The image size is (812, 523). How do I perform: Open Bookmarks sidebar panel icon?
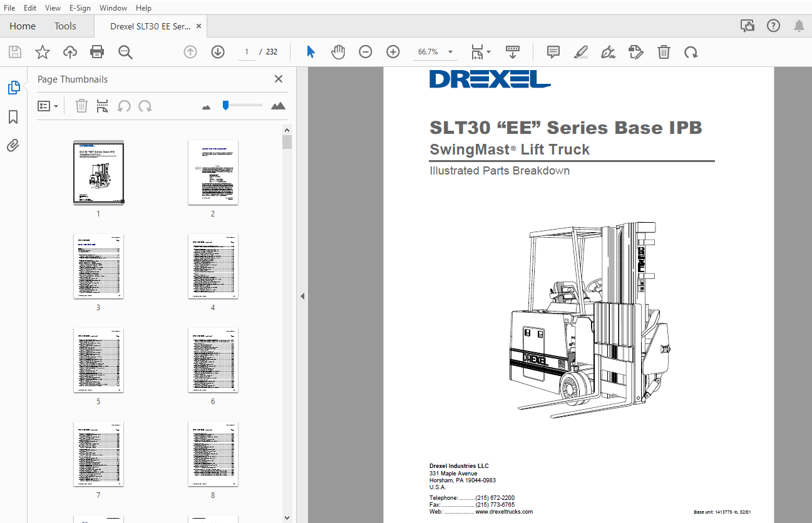tap(13, 117)
